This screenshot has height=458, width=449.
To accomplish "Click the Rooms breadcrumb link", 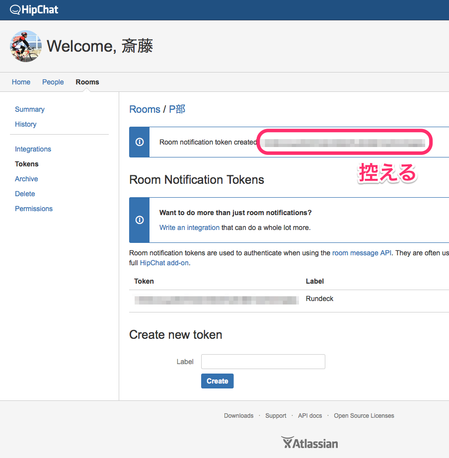I will (x=145, y=109).
